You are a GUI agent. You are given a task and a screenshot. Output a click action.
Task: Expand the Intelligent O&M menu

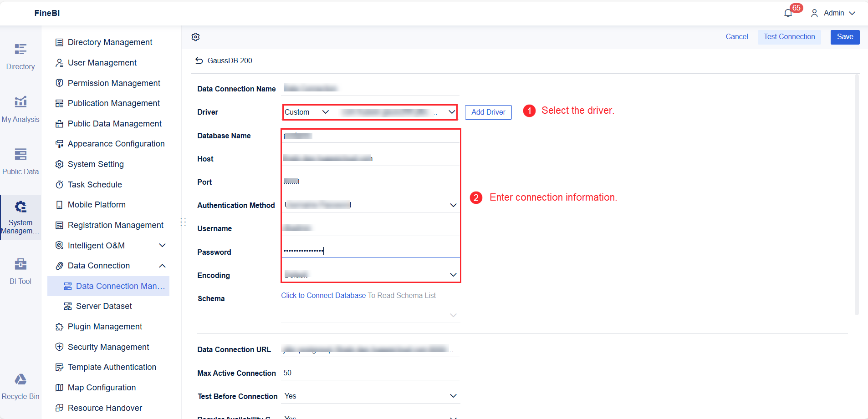coord(162,245)
